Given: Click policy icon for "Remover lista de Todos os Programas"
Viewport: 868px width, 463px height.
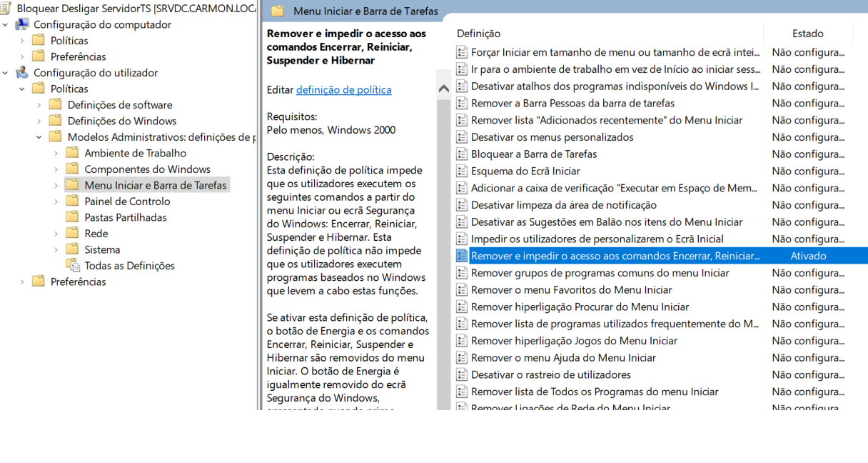Looking at the screenshot, I should pos(462,392).
